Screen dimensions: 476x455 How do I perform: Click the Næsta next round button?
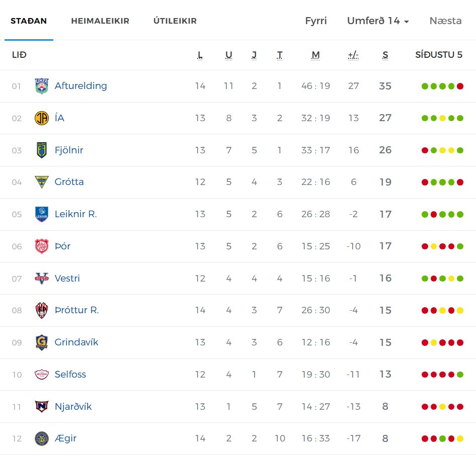(445, 21)
